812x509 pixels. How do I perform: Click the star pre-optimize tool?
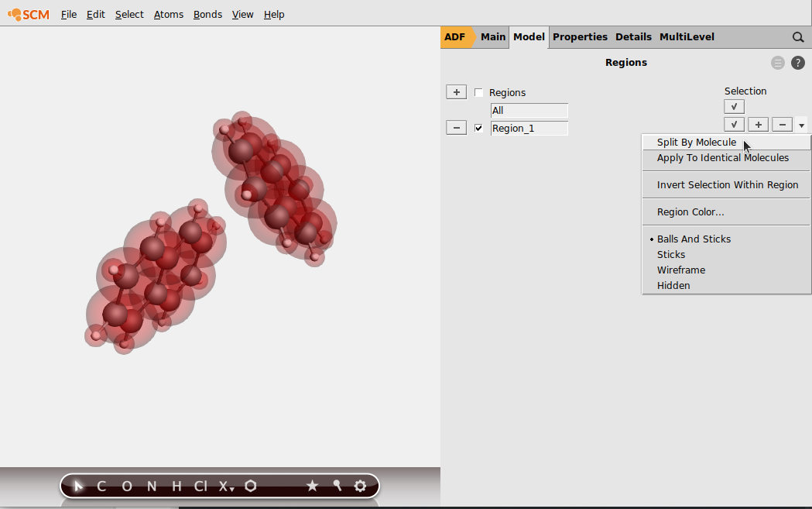312,486
